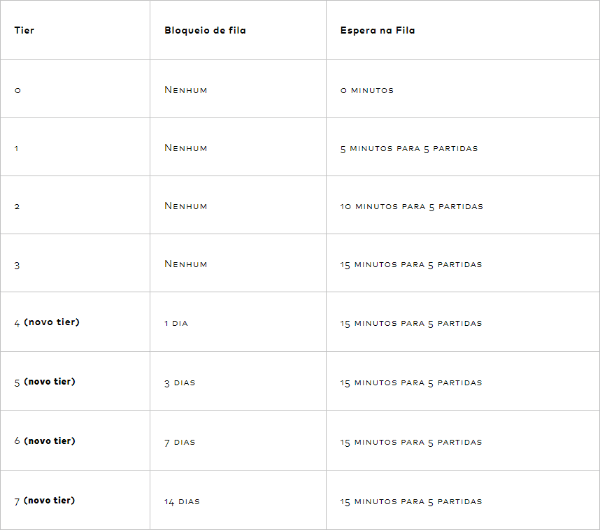Click "5 minutos para 5 partidas" cell
The width and height of the screenshot is (600, 530).
(409, 148)
